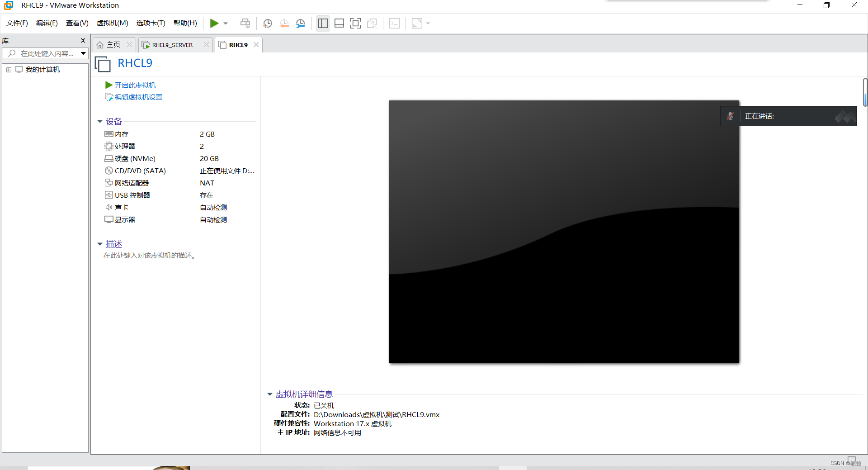868x470 pixels.
Task: Open the 内存 device entry
Action: point(122,134)
